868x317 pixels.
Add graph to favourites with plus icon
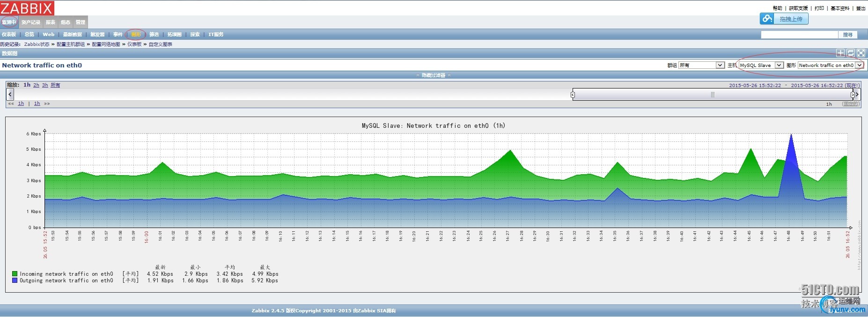tap(841, 53)
